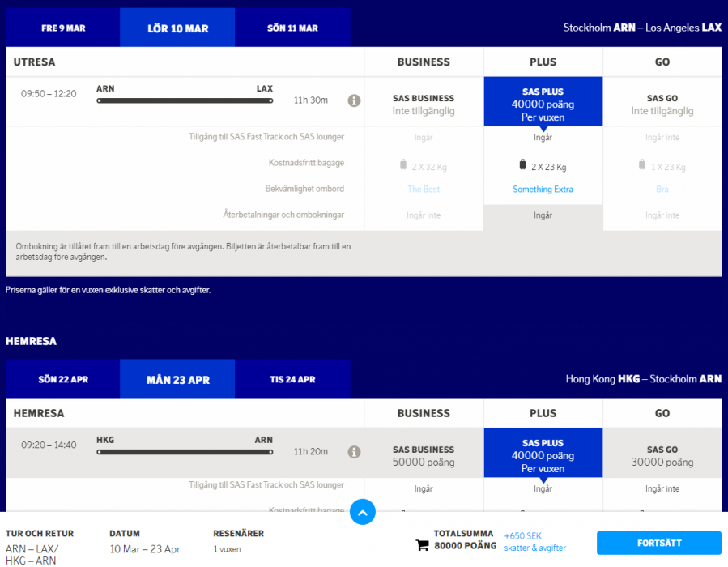Collapse summary with round chevron button
This screenshot has width=728, height=567.
363,512
